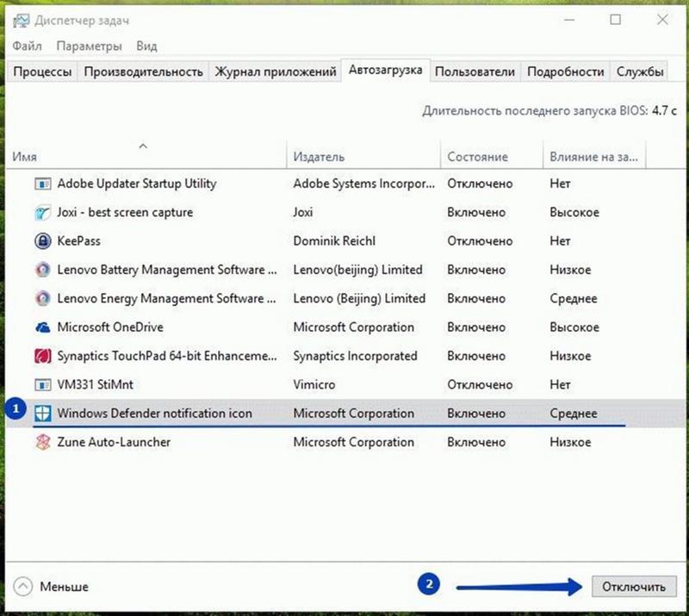This screenshot has width=689, height=616.
Task: Click the Microsoft OneDrive cloud icon
Action: tap(42, 327)
